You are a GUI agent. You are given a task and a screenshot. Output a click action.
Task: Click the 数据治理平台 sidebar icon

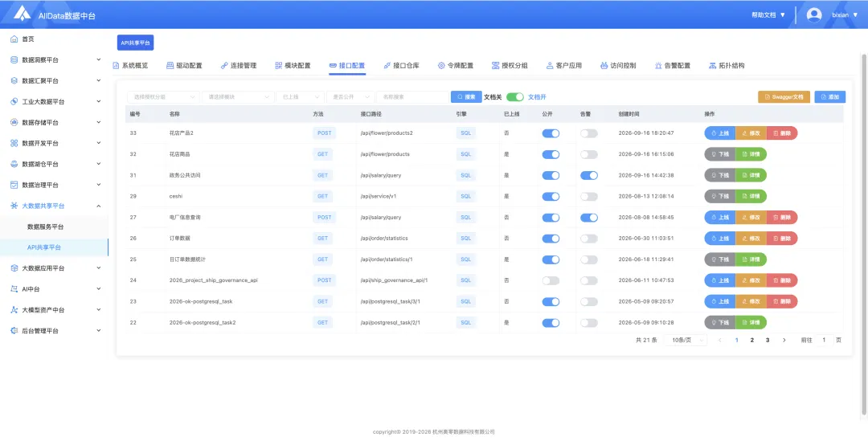[x=14, y=185]
